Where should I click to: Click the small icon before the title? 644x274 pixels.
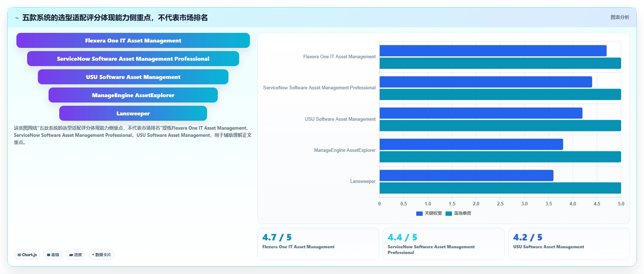[17, 18]
